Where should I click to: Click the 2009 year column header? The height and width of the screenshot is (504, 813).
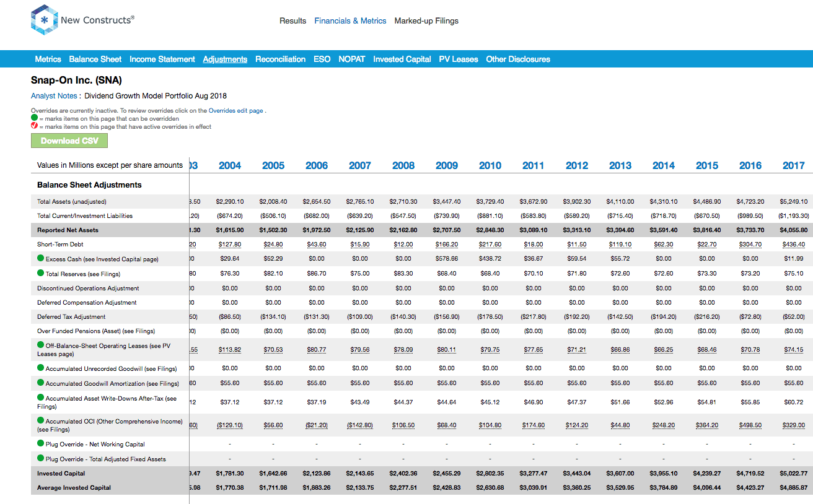pyautogui.click(x=447, y=165)
